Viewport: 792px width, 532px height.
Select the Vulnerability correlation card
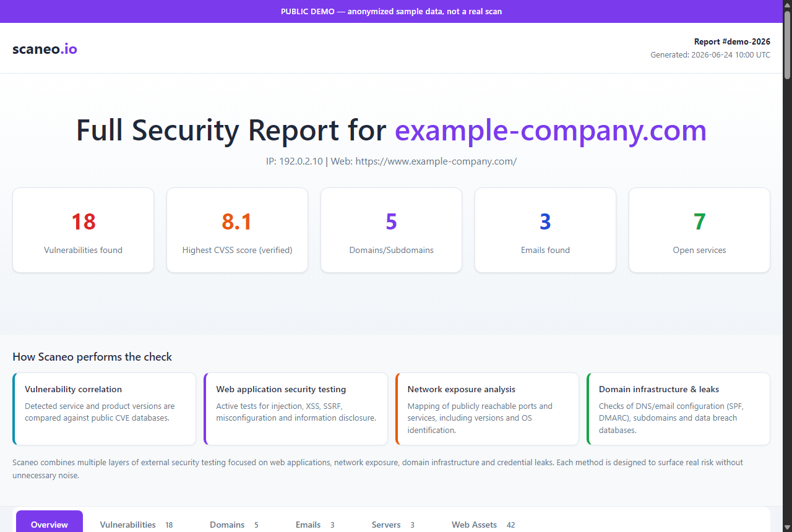click(104, 409)
